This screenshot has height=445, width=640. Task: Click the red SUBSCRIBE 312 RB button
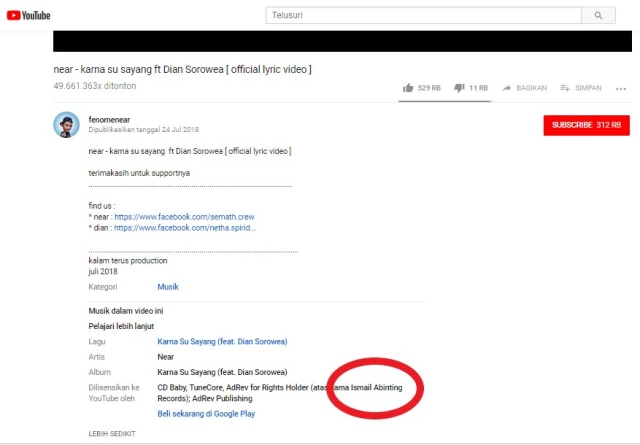tap(587, 125)
